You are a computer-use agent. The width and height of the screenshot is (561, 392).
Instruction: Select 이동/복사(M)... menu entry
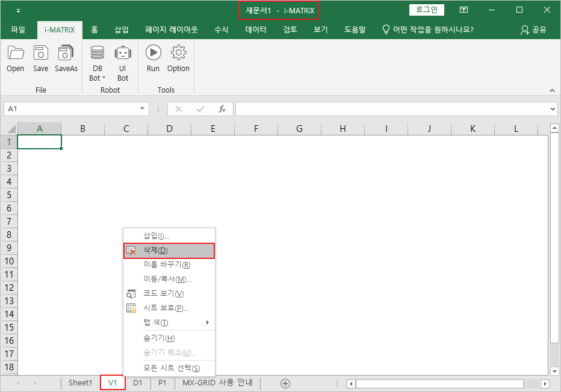click(x=169, y=279)
